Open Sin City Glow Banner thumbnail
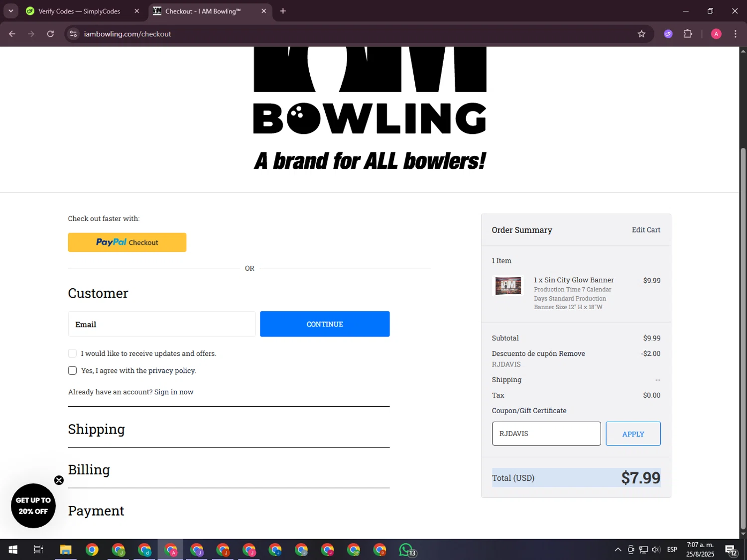The height and width of the screenshot is (560, 747). pyautogui.click(x=508, y=286)
